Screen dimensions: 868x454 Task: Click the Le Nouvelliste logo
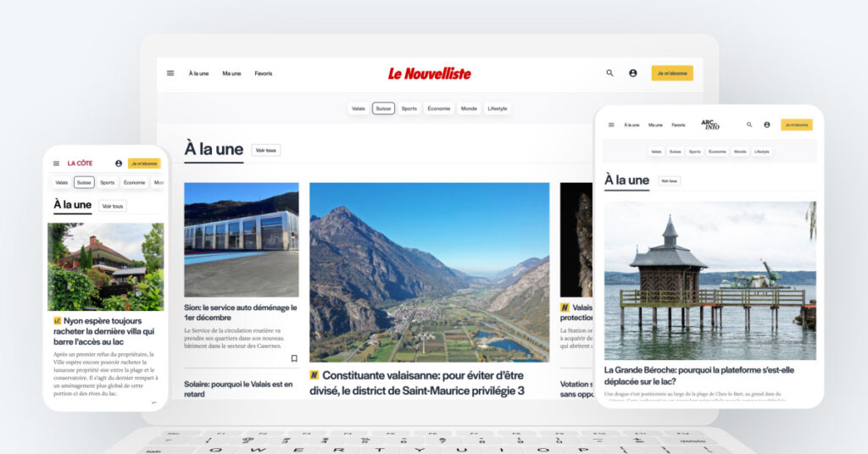pyautogui.click(x=430, y=74)
